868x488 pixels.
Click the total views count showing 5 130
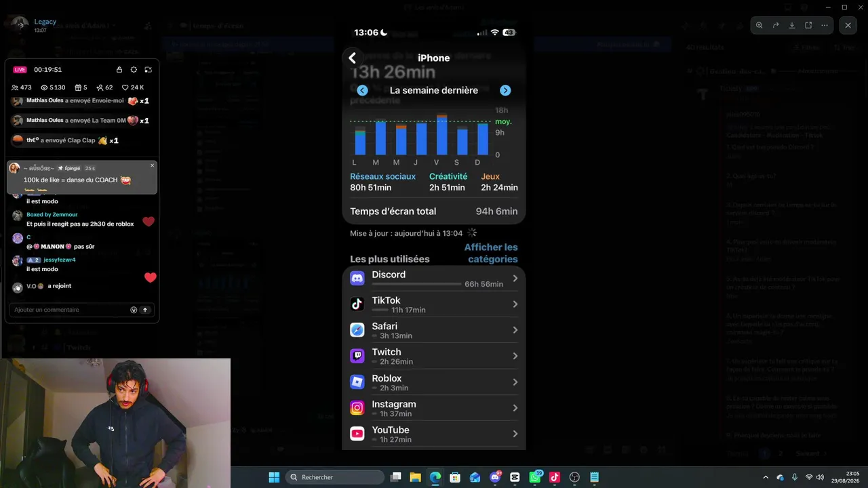point(53,87)
